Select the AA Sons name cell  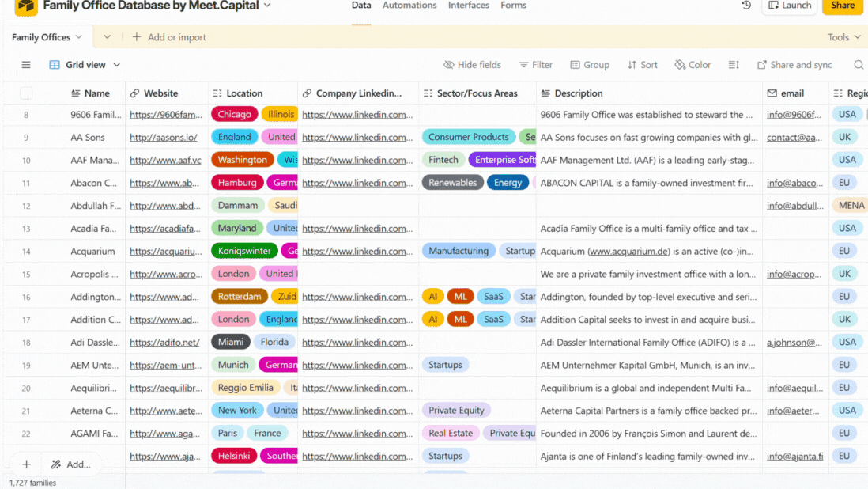pos(88,138)
